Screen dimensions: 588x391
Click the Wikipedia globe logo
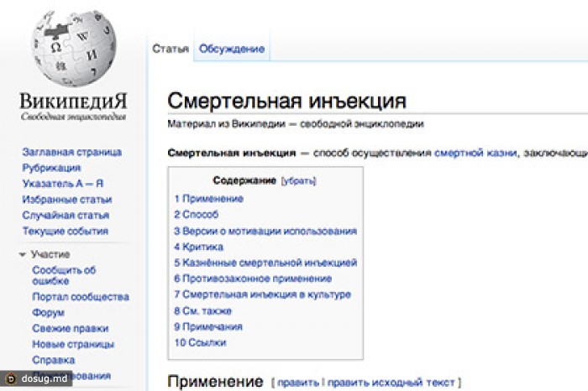pos(74,49)
